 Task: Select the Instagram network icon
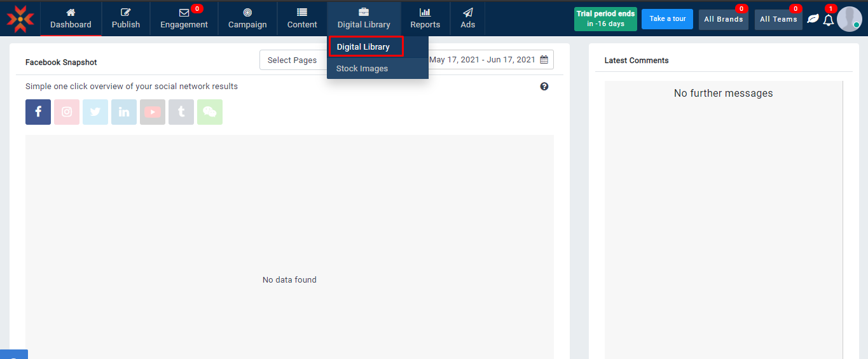point(67,112)
